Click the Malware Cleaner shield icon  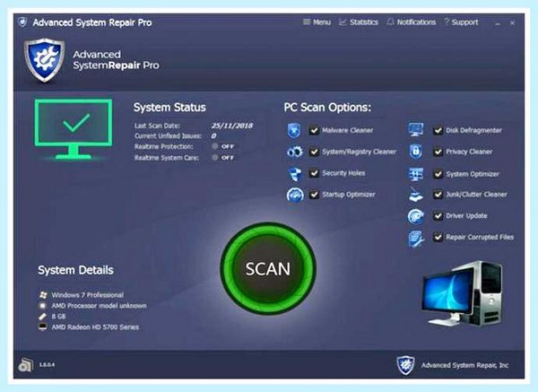tap(294, 130)
